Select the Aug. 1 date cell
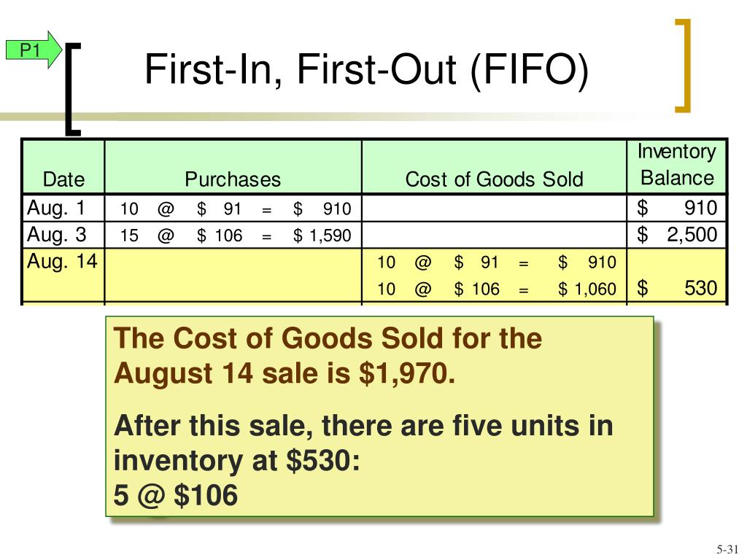This screenshot has height=560, width=747. pyautogui.click(x=63, y=208)
